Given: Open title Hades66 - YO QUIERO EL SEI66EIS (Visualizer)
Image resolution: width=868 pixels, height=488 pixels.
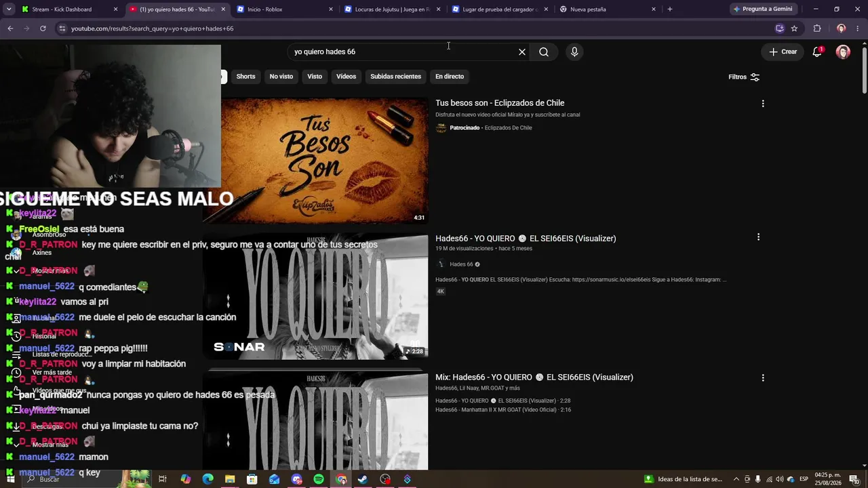Looking at the screenshot, I should 526,239.
